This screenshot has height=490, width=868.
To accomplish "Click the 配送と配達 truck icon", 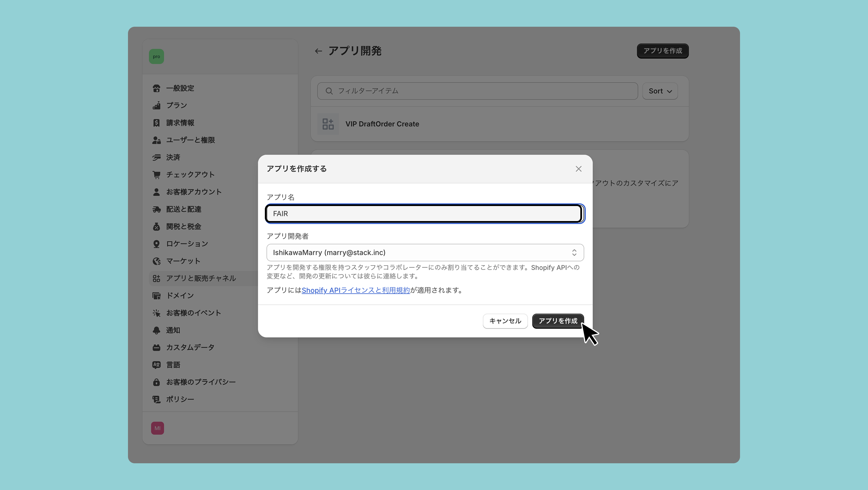I will tap(156, 209).
